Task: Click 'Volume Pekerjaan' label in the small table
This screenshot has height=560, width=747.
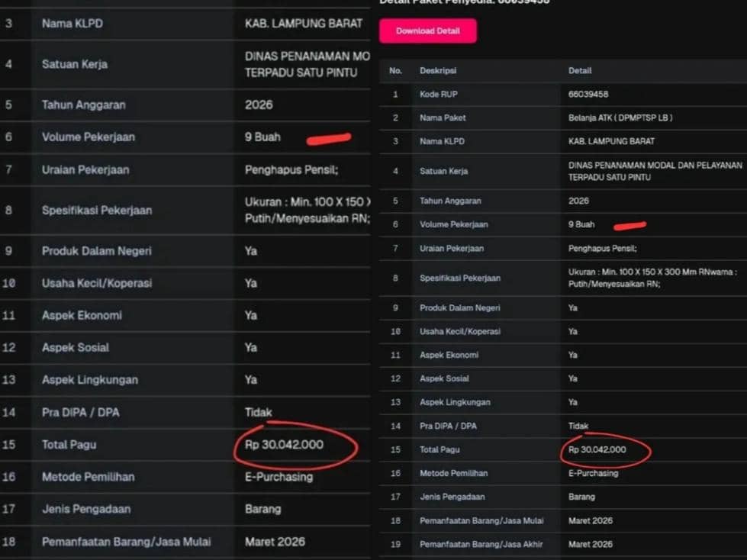Action: pyautogui.click(x=453, y=224)
